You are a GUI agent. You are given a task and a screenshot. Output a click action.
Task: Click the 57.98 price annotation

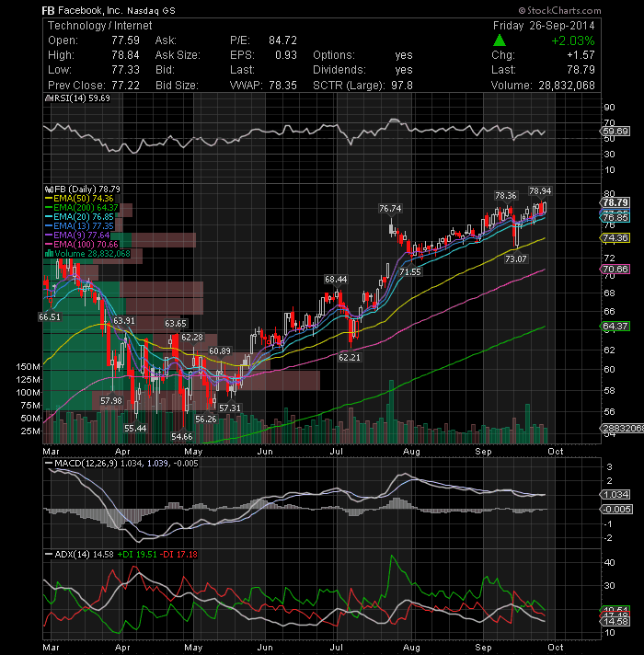coord(111,401)
